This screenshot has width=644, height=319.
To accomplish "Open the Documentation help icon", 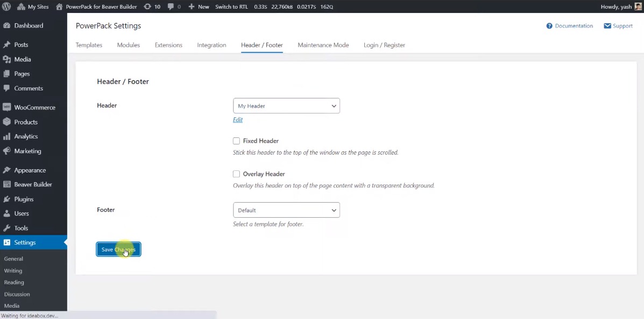I will point(548,25).
